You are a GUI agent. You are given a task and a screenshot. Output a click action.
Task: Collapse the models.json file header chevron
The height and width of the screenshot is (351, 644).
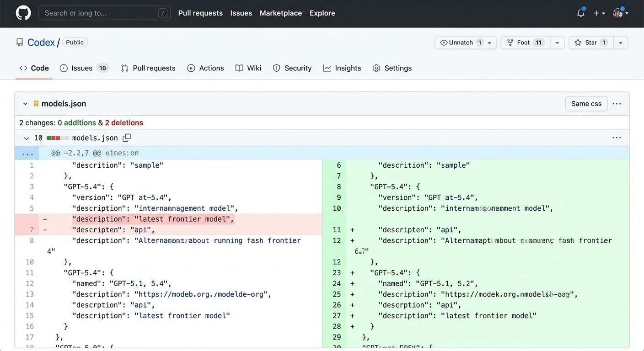click(x=25, y=104)
